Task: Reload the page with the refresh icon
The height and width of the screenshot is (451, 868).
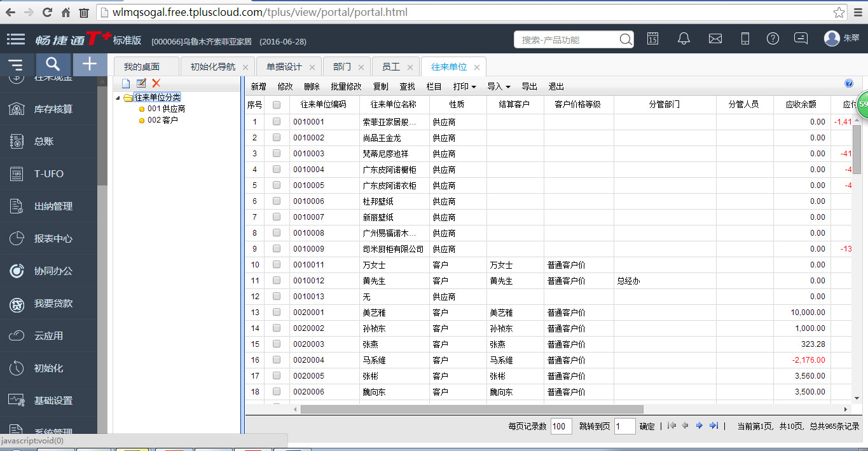Action: pyautogui.click(x=47, y=12)
